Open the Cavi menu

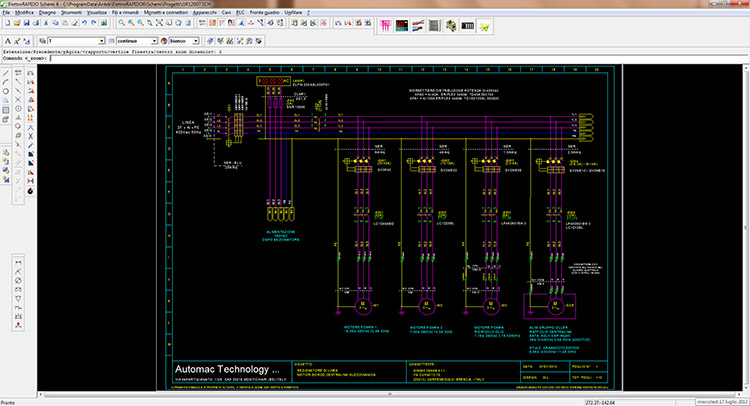point(226,12)
